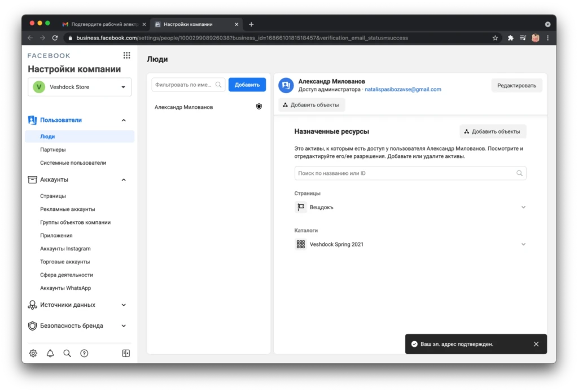
Task: Collapse the Аккаунты section
Action: (x=124, y=180)
